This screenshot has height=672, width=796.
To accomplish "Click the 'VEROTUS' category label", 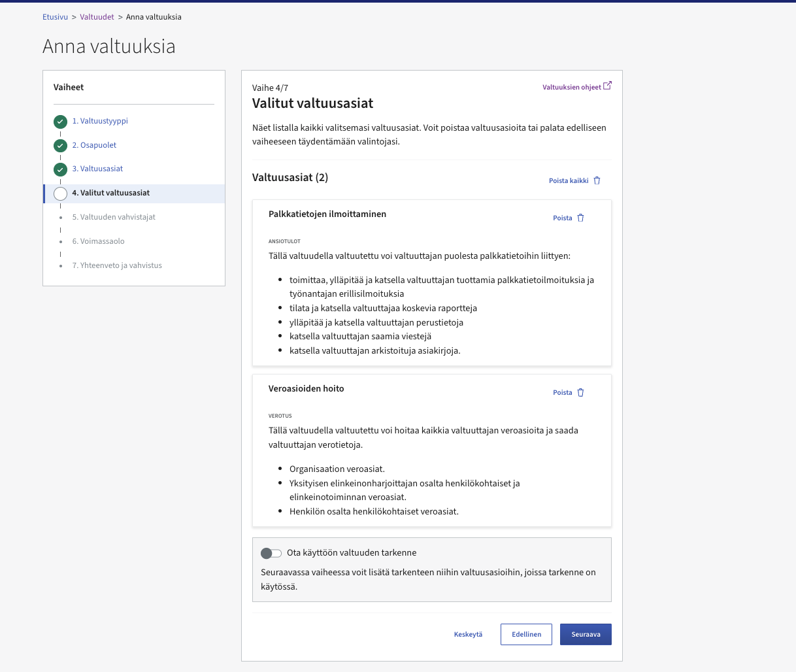I will pyautogui.click(x=280, y=416).
